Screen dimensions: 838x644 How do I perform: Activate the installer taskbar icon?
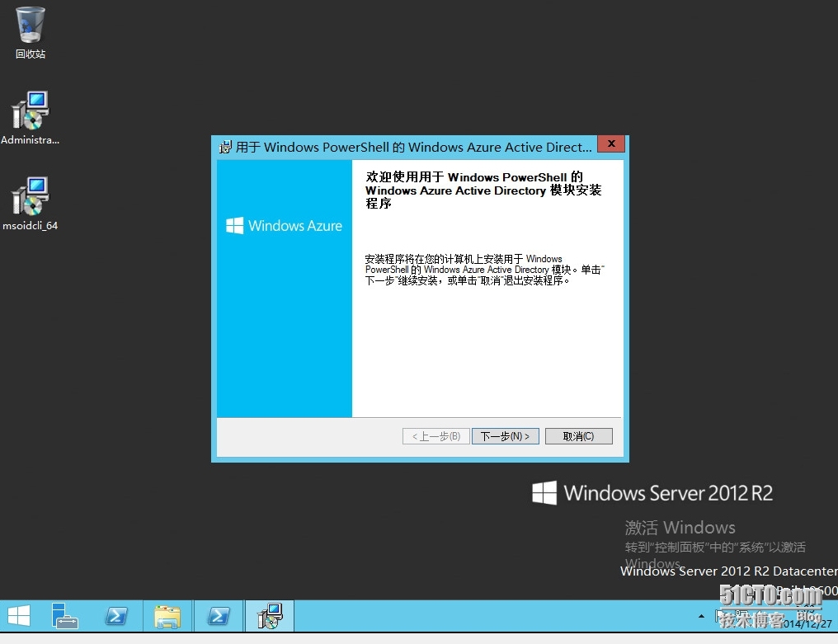pyautogui.click(x=270, y=616)
